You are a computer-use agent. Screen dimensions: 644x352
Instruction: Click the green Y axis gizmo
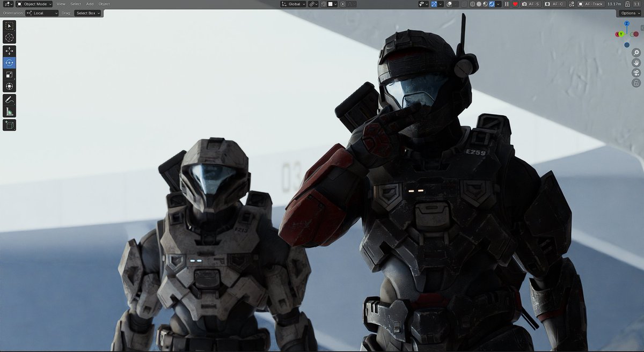[621, 34]
